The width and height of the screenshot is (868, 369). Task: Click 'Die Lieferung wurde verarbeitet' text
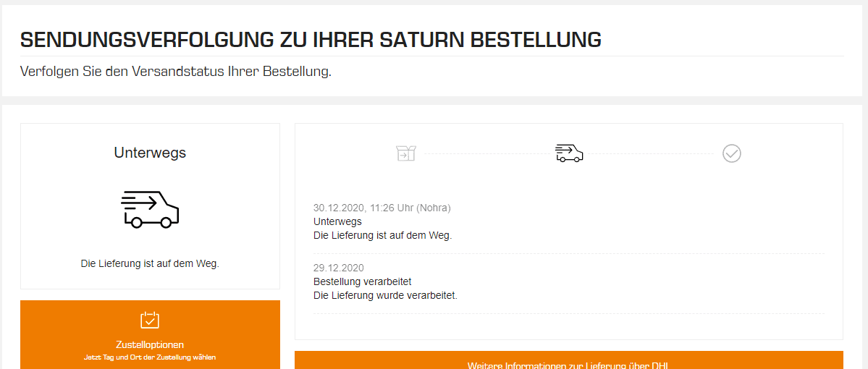click(x=385, y=295)
